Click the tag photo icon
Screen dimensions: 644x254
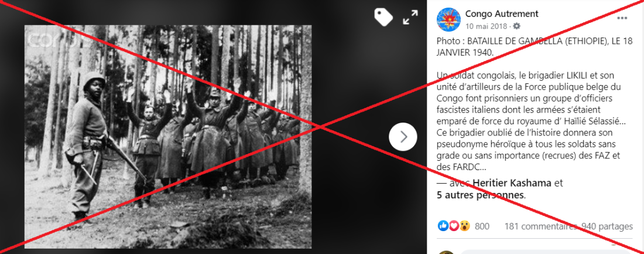pyautogui.click(x=383, y=17)
